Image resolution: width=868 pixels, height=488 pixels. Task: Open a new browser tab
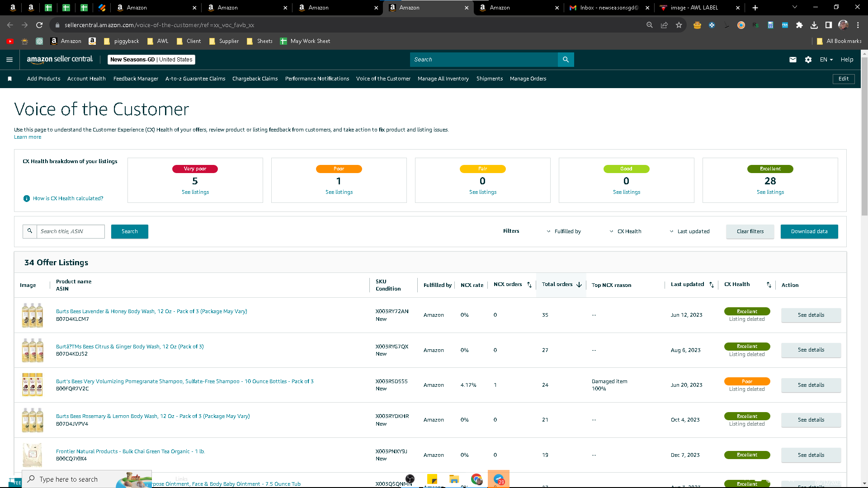point(755,8)
